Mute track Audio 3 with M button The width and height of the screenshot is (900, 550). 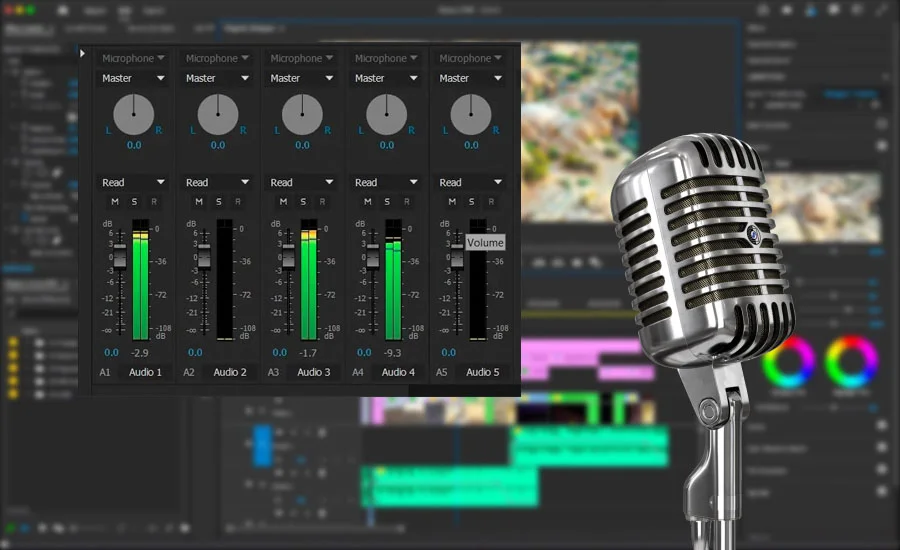(x=284, y=202)
